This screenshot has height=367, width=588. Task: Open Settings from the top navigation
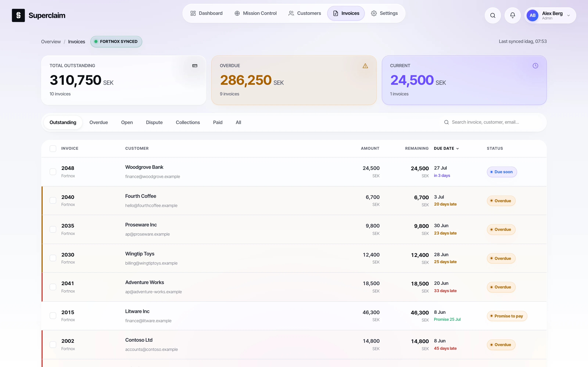[384, 13]
